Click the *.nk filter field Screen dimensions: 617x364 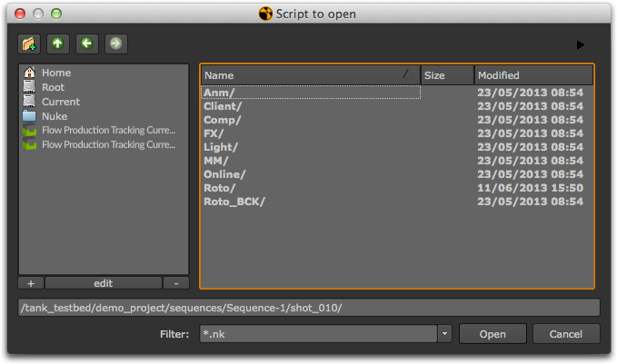[x=318, y=334]
